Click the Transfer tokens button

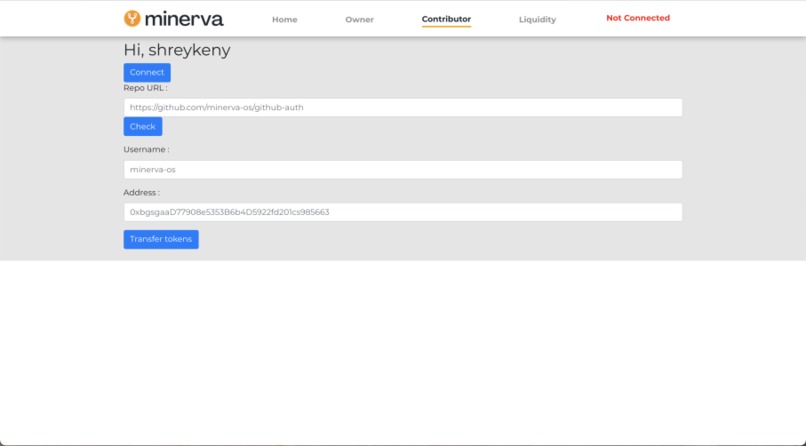point(161,239)
